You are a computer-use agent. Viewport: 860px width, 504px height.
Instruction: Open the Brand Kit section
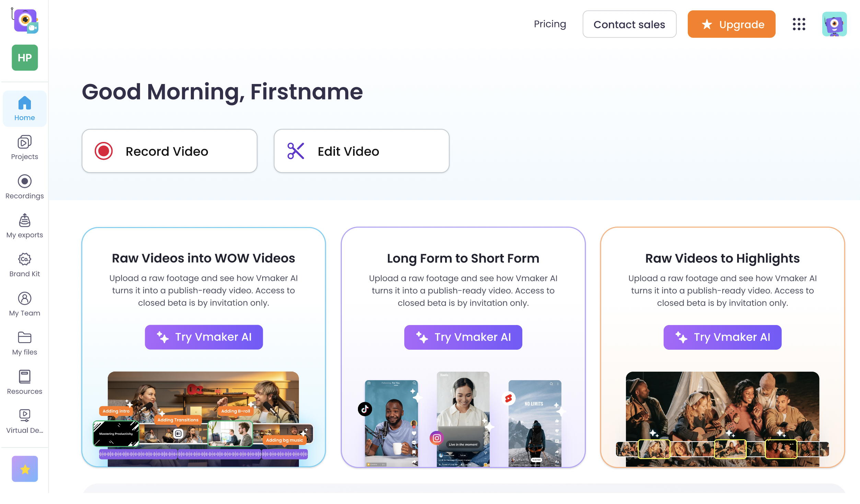24,265
